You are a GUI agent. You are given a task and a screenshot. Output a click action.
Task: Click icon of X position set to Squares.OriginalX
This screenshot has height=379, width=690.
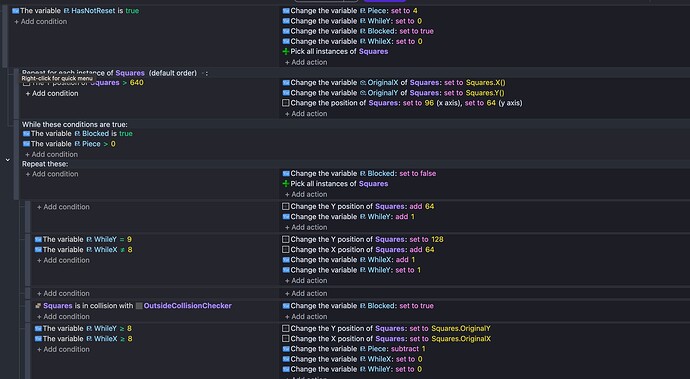(286, 339)
